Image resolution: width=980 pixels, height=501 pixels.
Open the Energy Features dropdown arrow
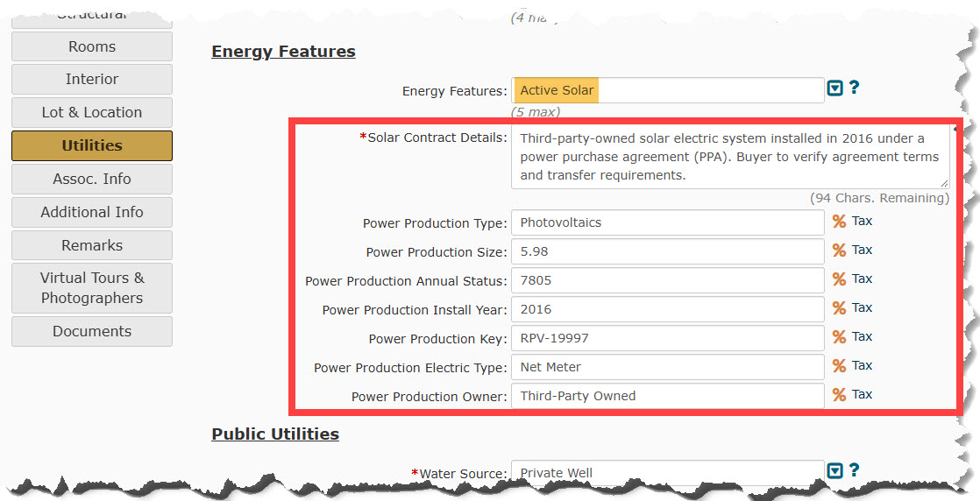click(835, 88)
